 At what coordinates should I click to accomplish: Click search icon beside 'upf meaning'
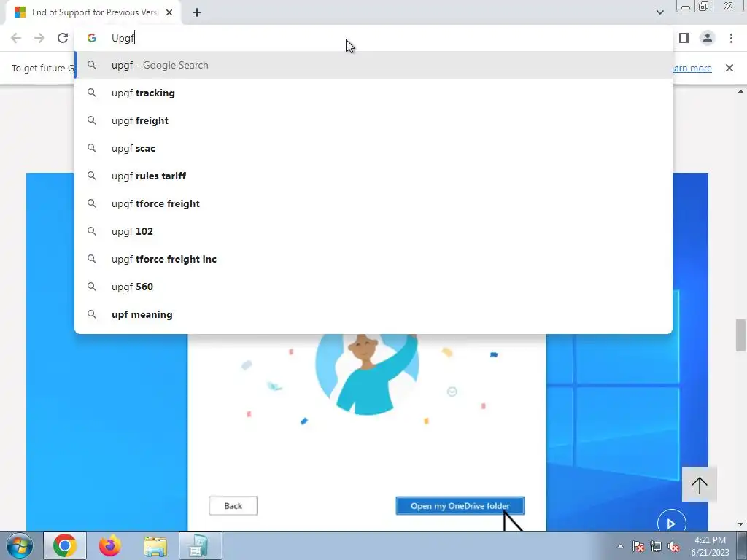[x=91, y=314]
